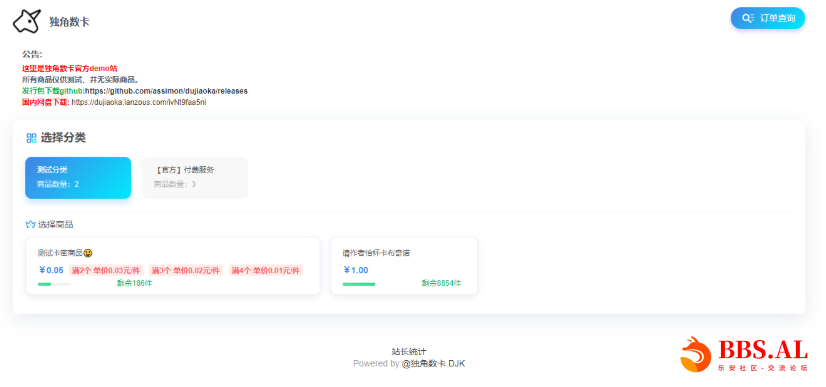Click the 商品数量：3 count text
The image size is (826, 387).
click(x=175, y=184)
